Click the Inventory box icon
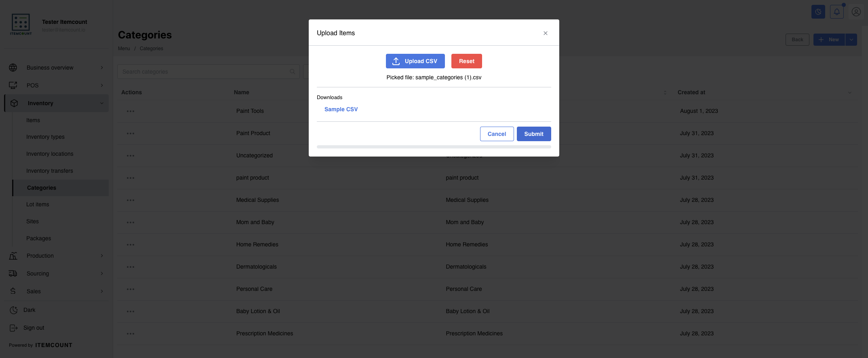This screenshot has height=358, width=868. (x=14, y=103)
